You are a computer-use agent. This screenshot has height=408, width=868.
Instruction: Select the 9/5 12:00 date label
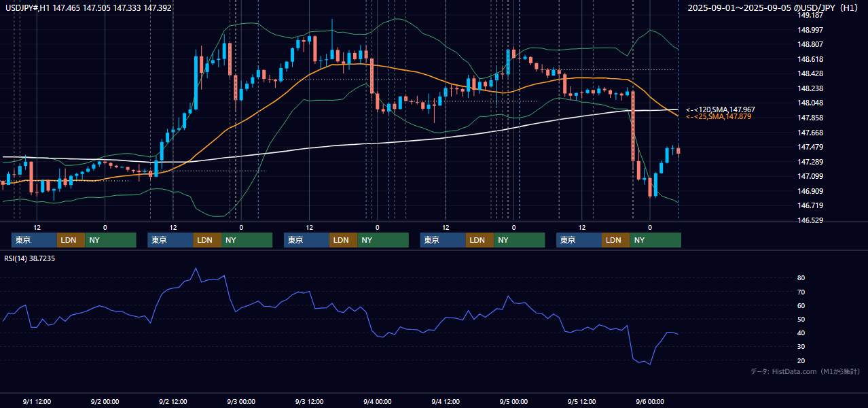581,401
